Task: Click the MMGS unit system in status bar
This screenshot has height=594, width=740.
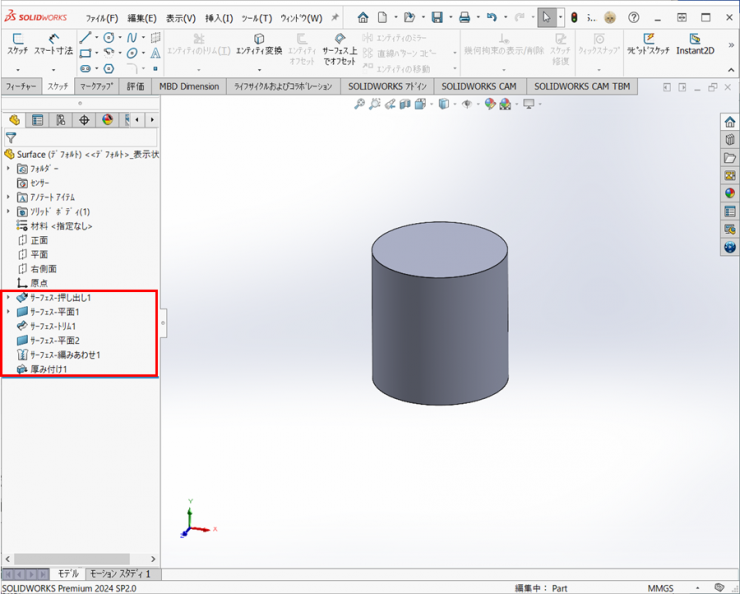Action: pos(661,588)
